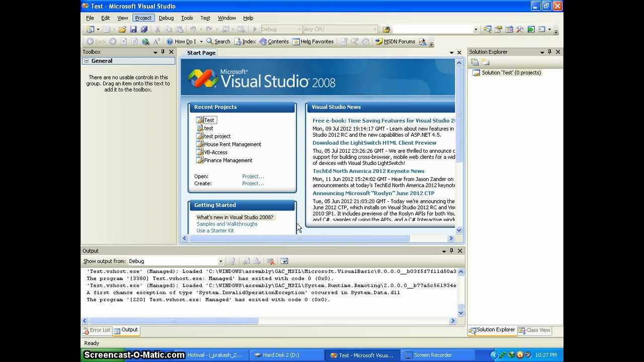Open Toolbox window position dropdown arrow

155,52
